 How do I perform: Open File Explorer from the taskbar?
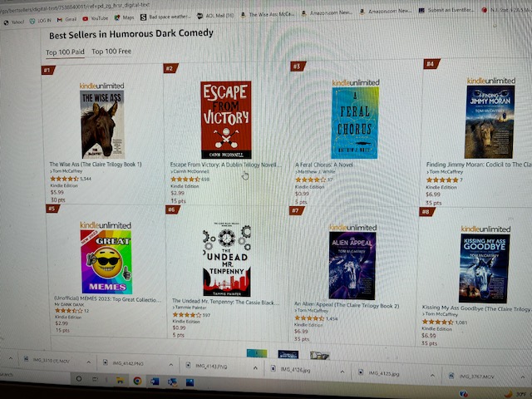(x=120, y=381)
